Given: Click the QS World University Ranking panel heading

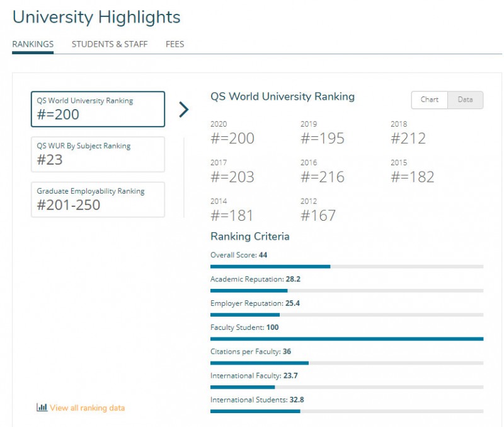Looking at the screenshot, I should tap(282, 97).
